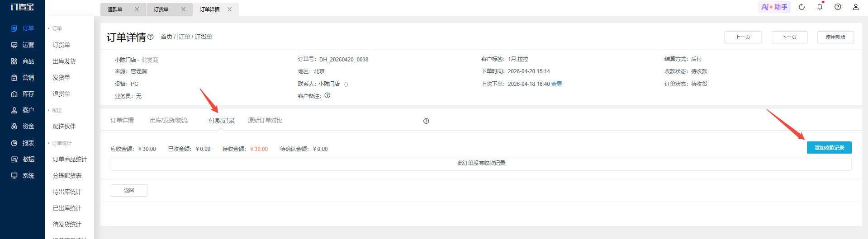Screen dimensions: 868x239
Task: Click the 待收金额 ¥30.00 value
Action: [x=259, y=149]
